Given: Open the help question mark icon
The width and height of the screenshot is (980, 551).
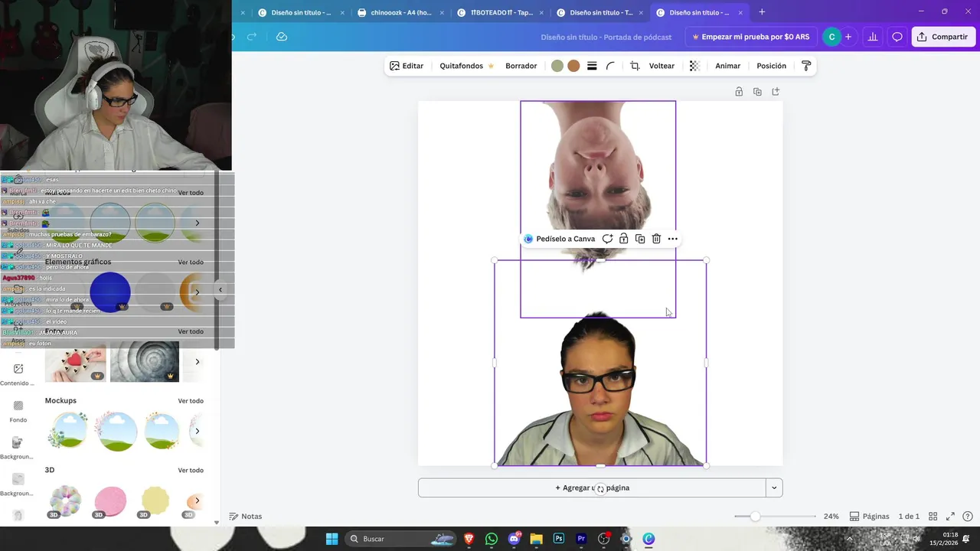Looking at the screenshot, I should tap(968, 517).
